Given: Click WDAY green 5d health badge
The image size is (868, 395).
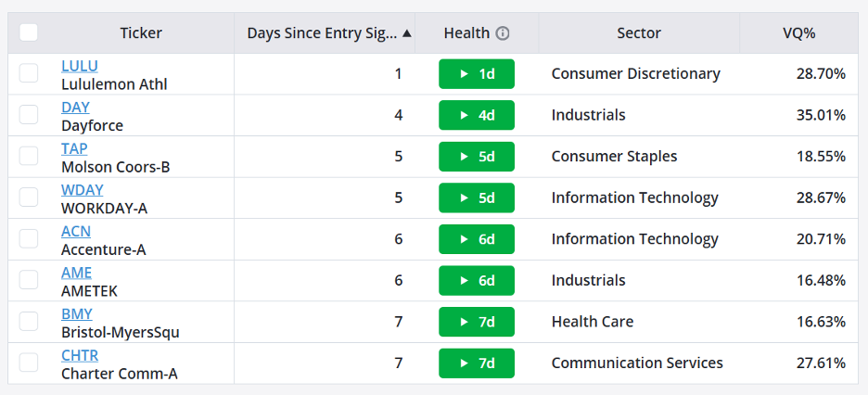Looking at the screenshot, I should point(477,197).
